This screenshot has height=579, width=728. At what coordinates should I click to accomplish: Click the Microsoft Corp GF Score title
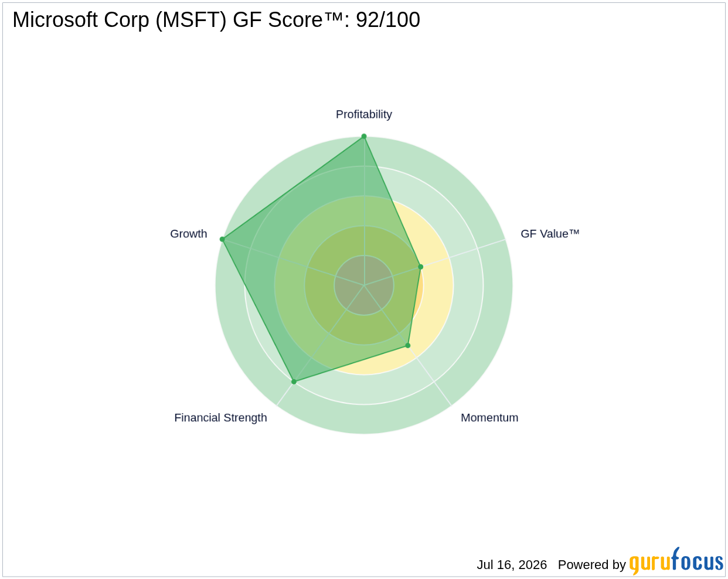[x=216, y=20]
